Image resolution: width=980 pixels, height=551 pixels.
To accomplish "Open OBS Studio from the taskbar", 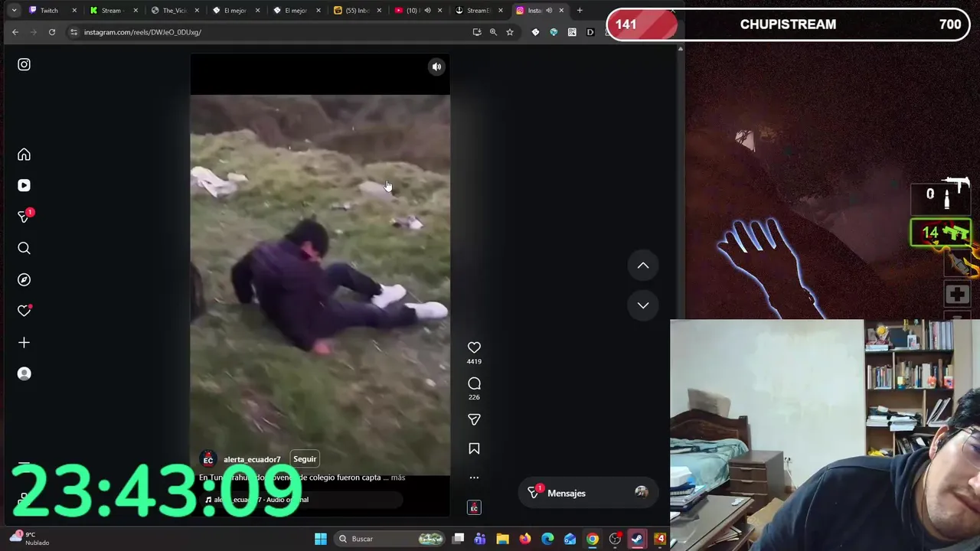I will tap(615, 539).
